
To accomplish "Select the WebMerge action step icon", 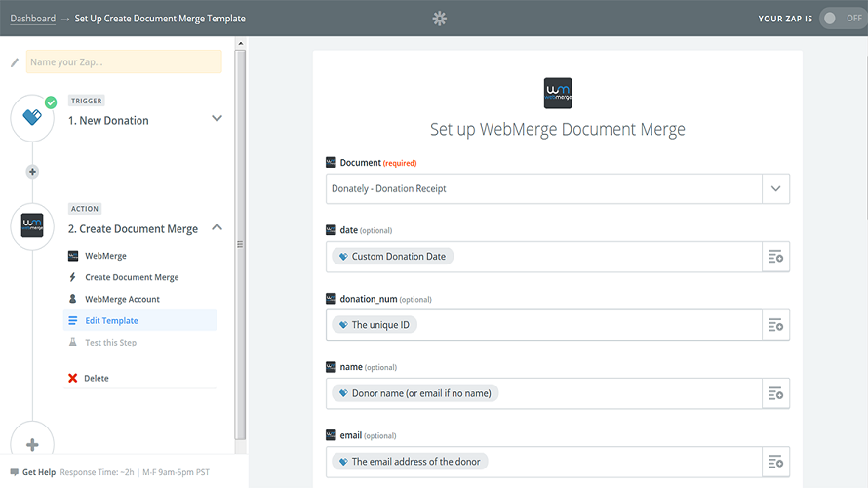I will pyautogui.click(x=32, y=226).
